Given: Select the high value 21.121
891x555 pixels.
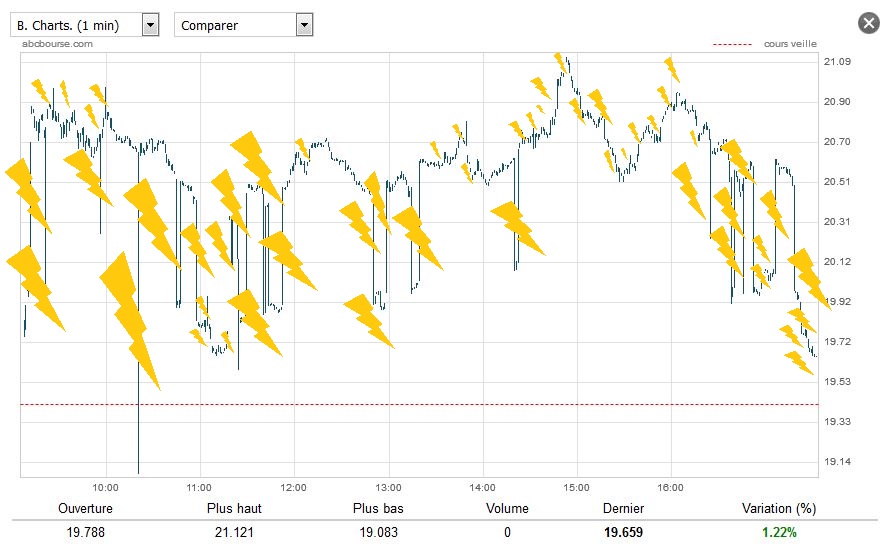Looking at the screenshot, I should (x=234, y=532).
